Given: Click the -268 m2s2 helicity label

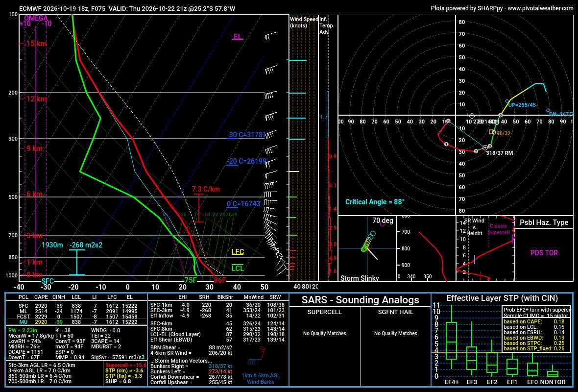Looking at the screenshot, I should 86,245.
